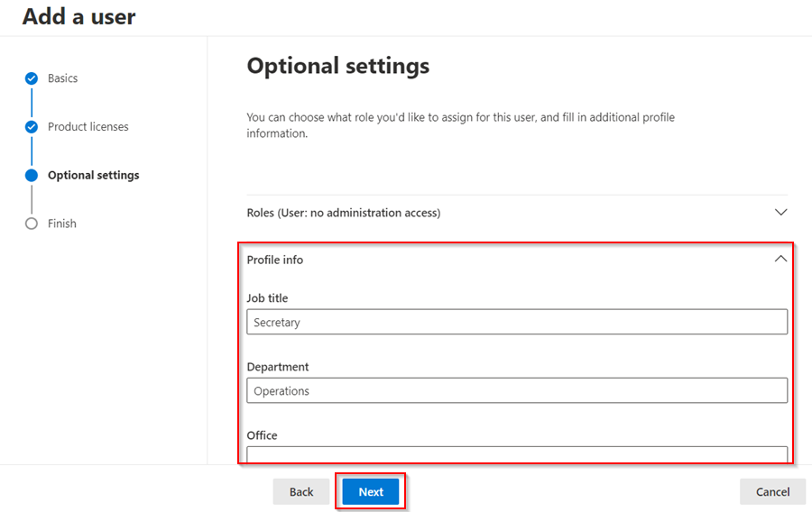The width and height of the screenshot is (812, 512).
Task: Select the Optional settings step label
Action: pyautogui.click(x=93, y=175)
